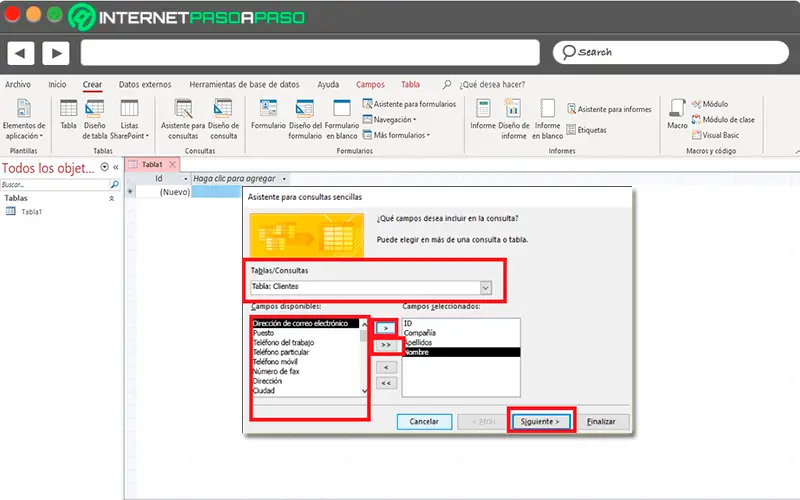Open Diseño de informe
The height and width of the screenshot is (500, 800).
pos(514,119)
